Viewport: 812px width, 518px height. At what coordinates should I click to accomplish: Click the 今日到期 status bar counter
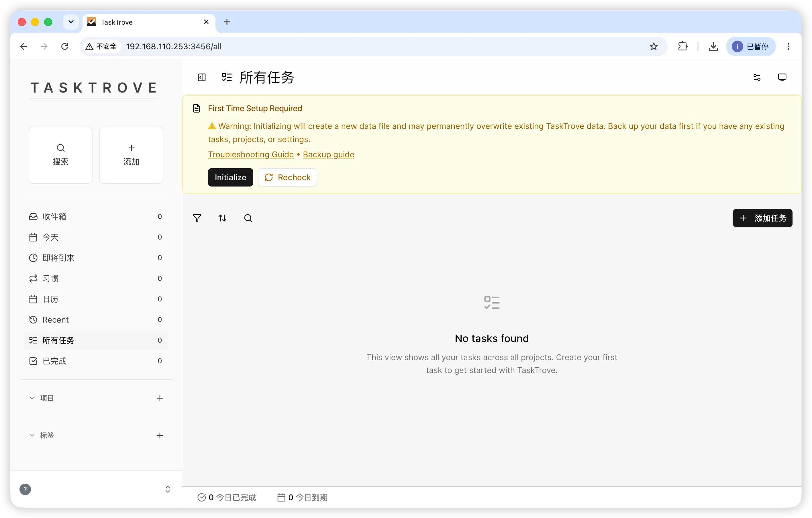pyautogui.click(x=302, y=497)
